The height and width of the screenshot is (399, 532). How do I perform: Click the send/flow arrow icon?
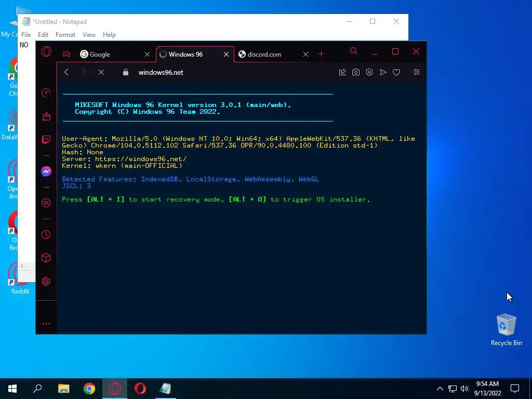(383, 72)
